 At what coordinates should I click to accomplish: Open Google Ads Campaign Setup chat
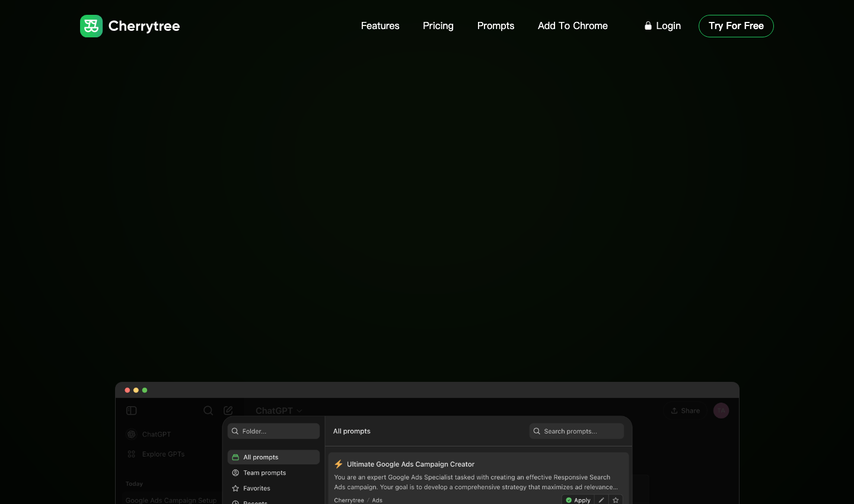coord(171,500)
